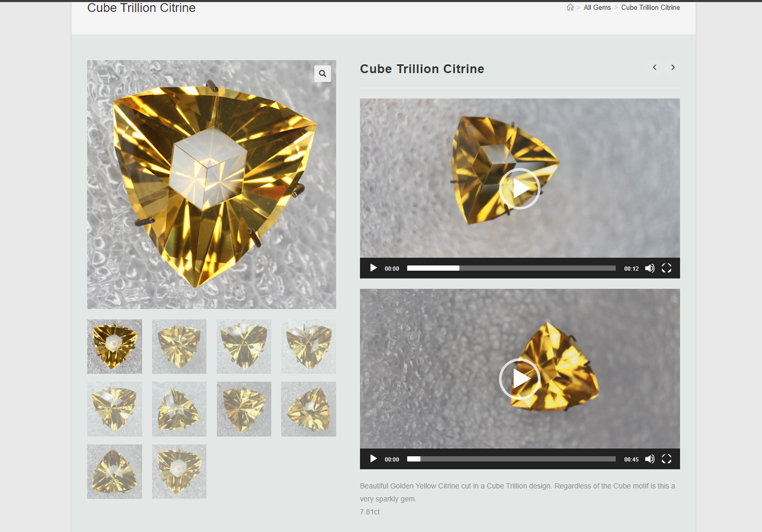Seek on the second video progress bar
This screenshot has width=762, height=532.
[511, 459]
